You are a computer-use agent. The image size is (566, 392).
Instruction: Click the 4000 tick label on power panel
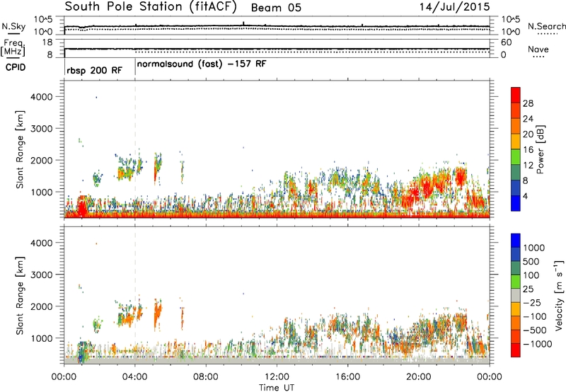41,97
